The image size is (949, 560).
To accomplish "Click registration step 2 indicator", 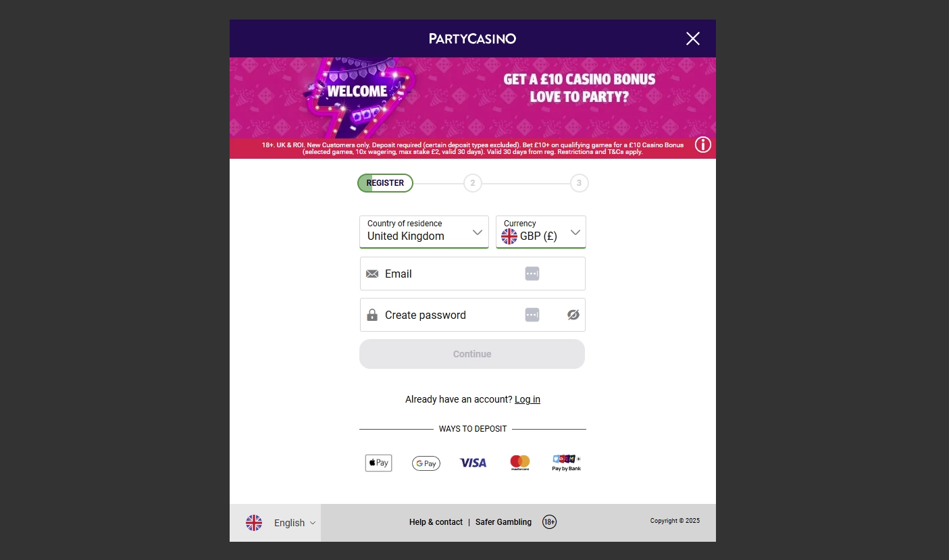I will click(472, 182).
